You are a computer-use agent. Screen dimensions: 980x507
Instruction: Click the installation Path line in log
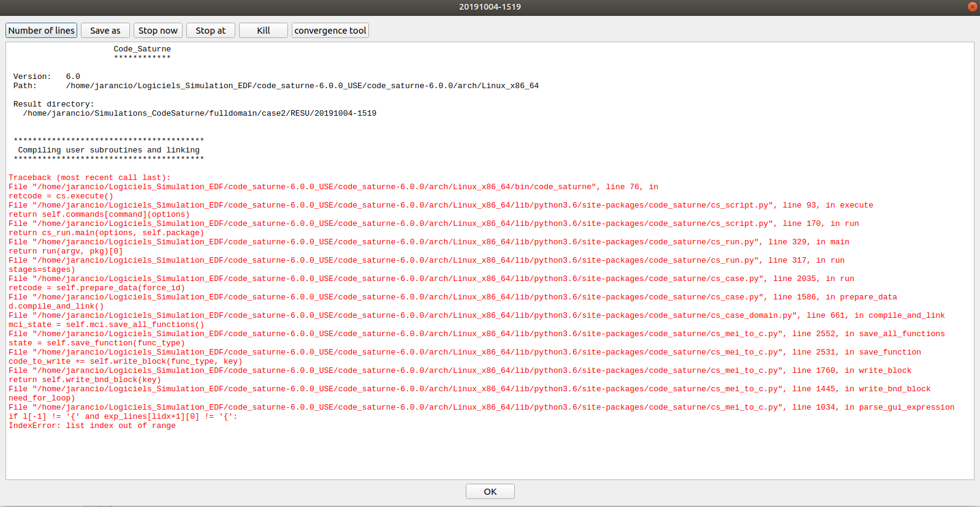pos(276,86)
